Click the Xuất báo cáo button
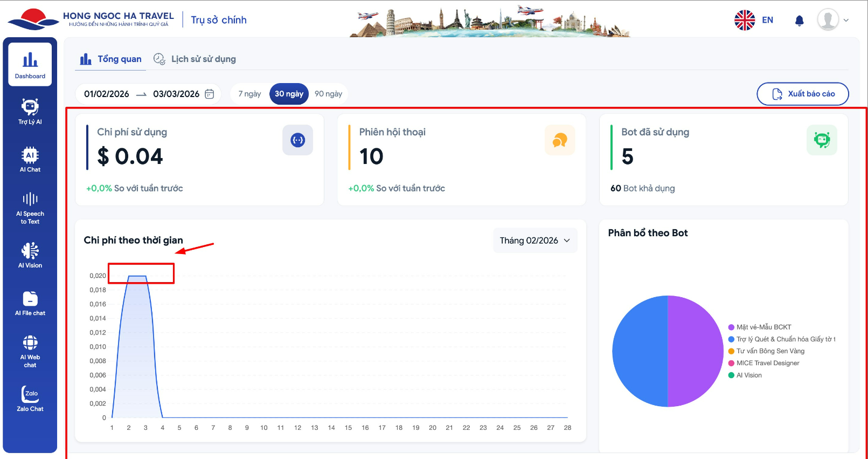This screenshot has width=868, height=459. 802,94
